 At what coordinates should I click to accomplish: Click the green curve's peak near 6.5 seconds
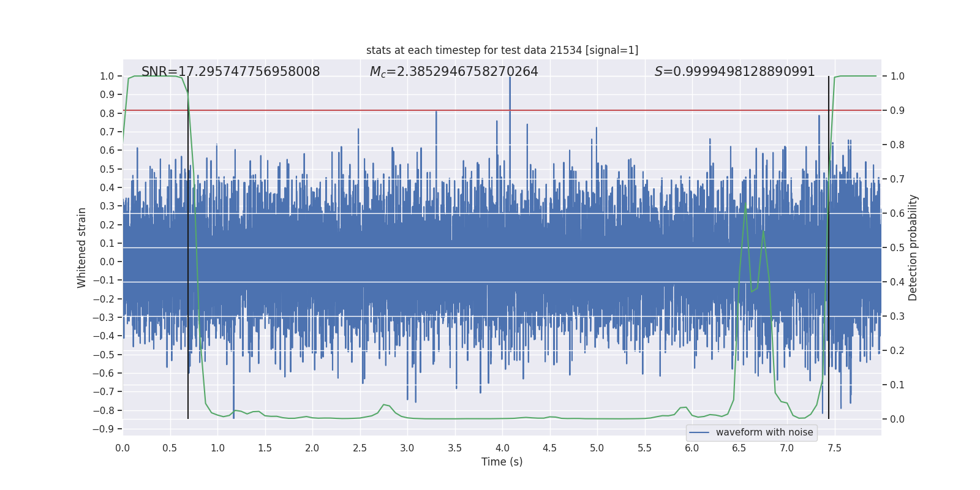[x=745, y=204]
